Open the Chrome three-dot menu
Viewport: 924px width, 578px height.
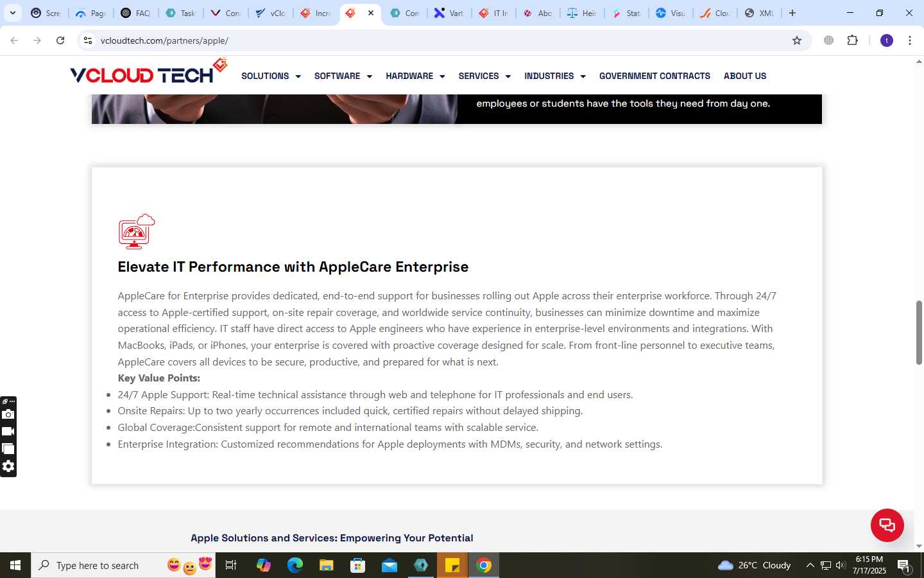click(x=910, y=40)
